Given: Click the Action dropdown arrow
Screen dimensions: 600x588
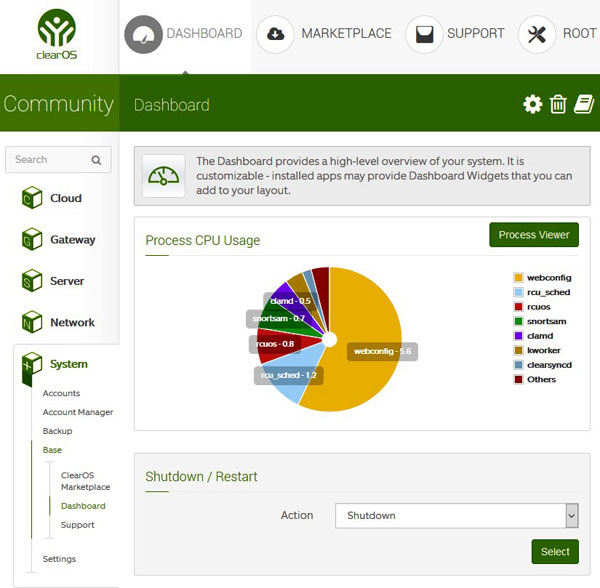Looking at the screenshot, I should [x=572, y=516].
